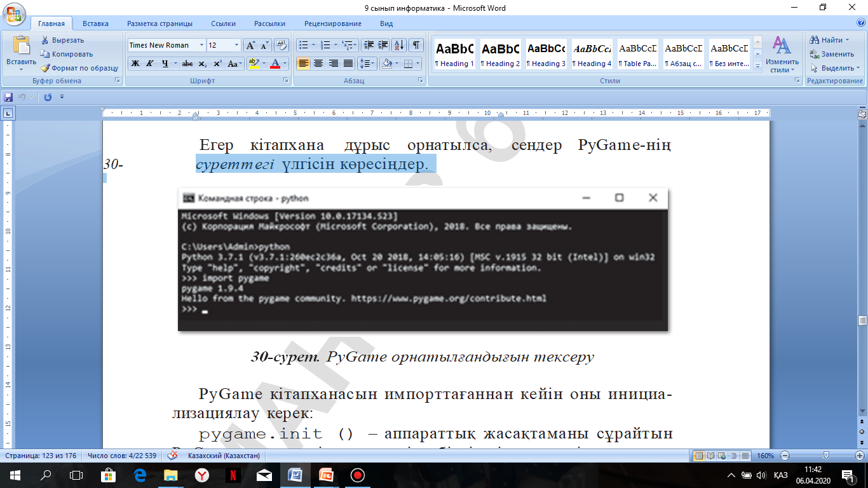Open the Вставка (Insert) tab
This screenshot has height=488, width=868.
tap(95, 24)
